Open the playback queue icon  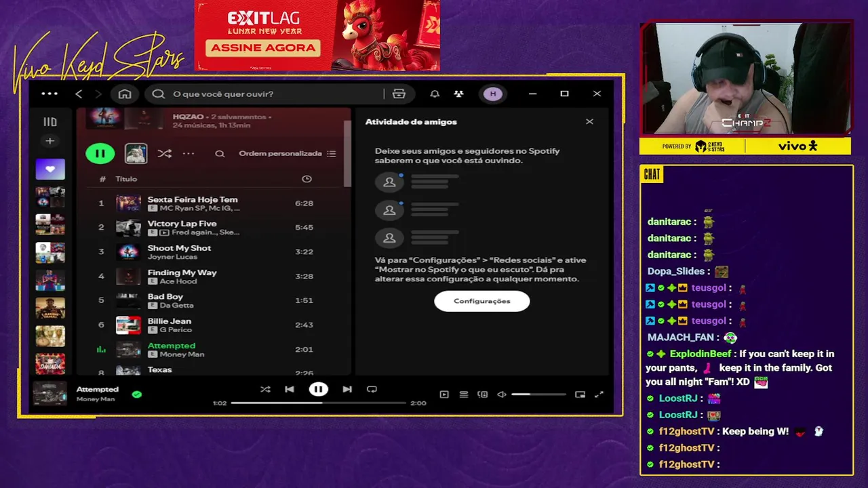(464, 394)
